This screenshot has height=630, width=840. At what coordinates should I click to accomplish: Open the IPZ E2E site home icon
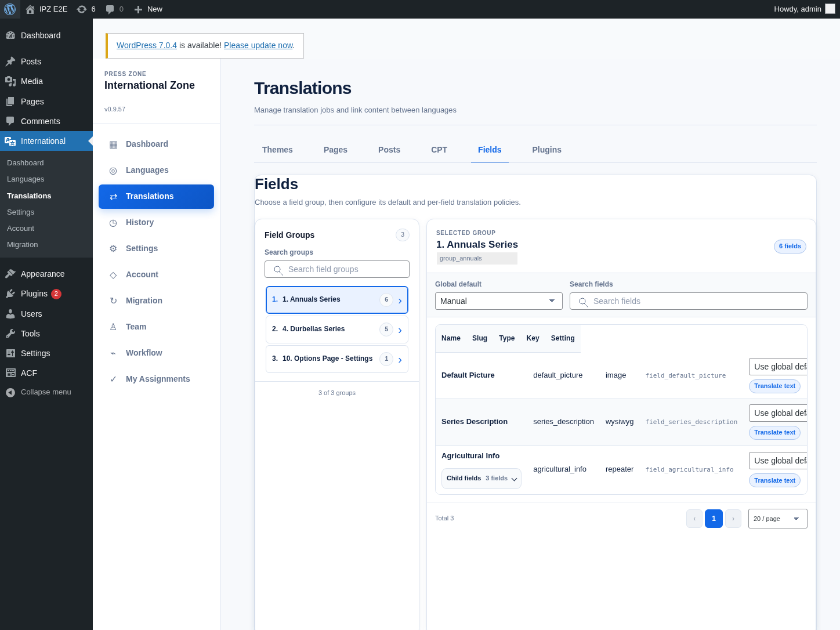click(30, 9)
